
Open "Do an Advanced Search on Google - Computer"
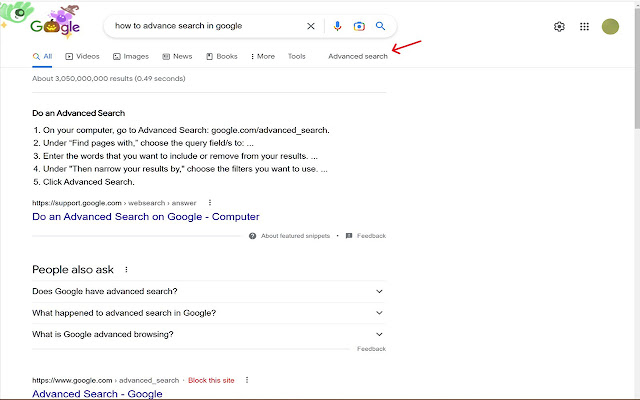[x=145, y=217]
